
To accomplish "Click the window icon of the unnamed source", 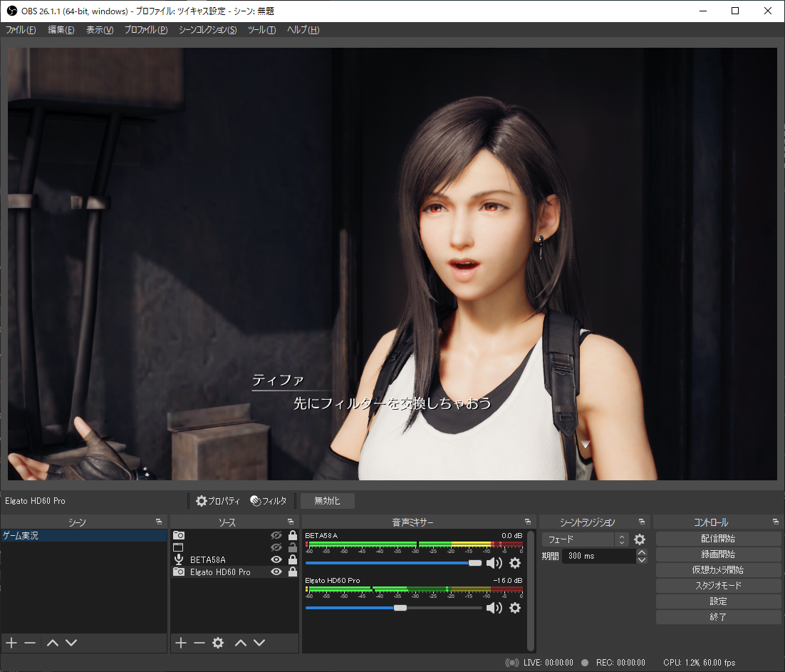I will (x=178, y=547).
